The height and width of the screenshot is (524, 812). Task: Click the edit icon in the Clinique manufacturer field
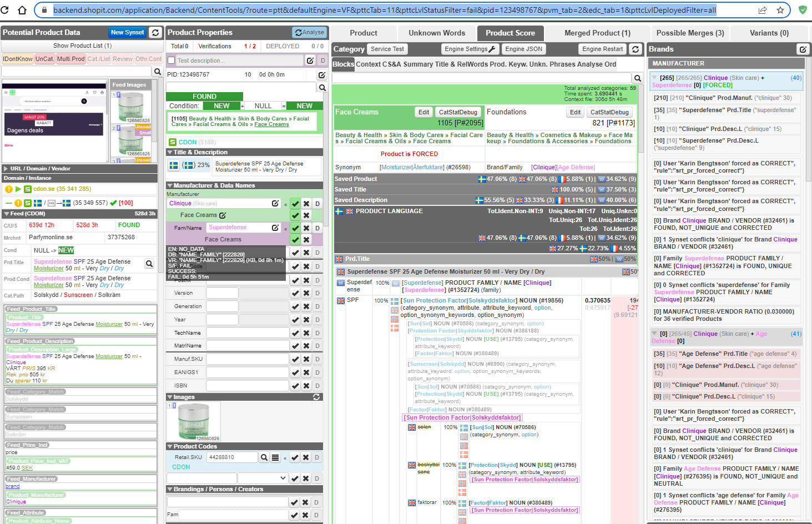pyautogui.click(x=275, y=204)
